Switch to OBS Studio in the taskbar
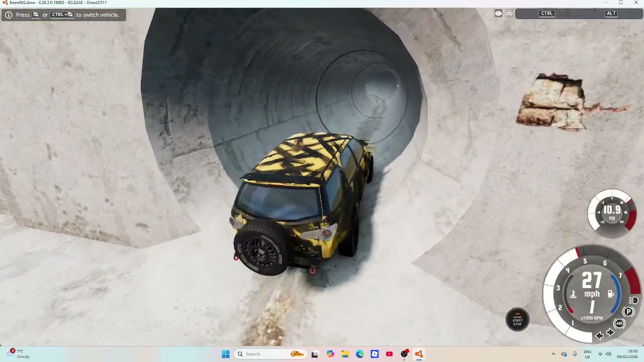 [404, 354]
